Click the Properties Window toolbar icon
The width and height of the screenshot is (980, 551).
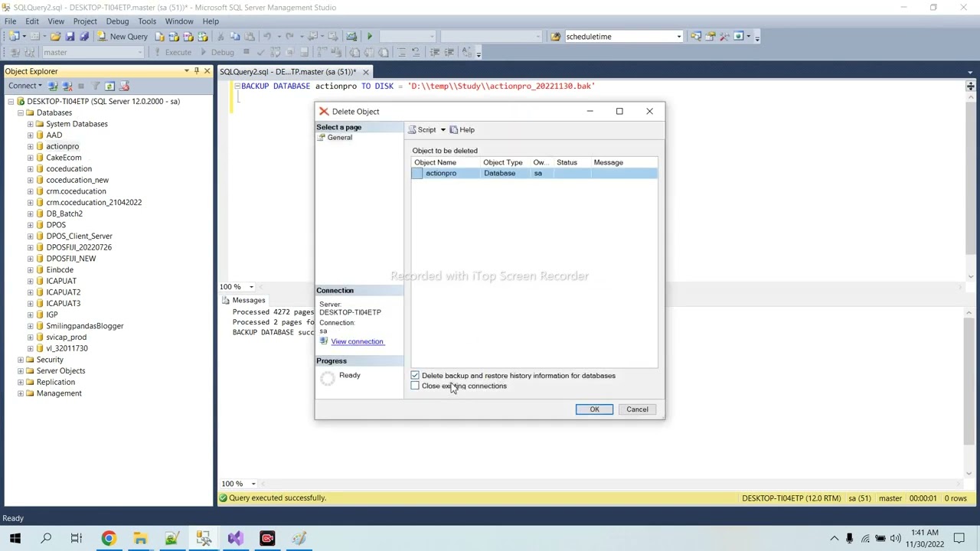pos(710,36)
